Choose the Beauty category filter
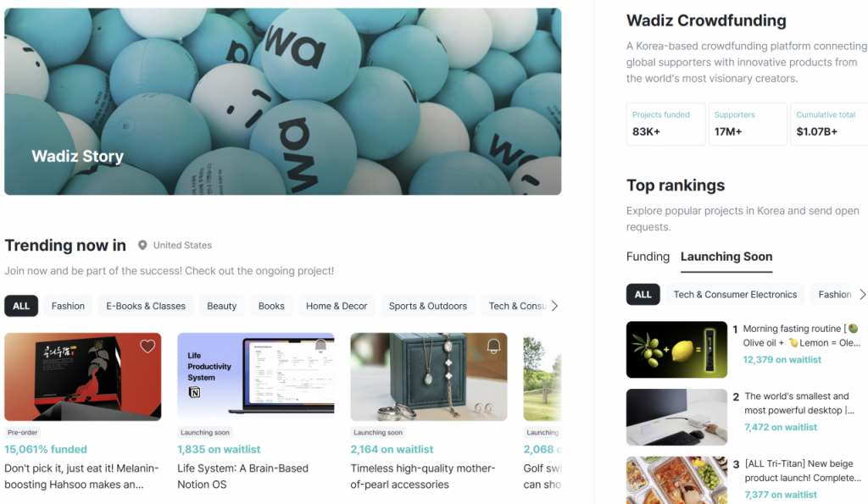The height and width of the screenshot is (504, 868). click(x=221, y=306)
